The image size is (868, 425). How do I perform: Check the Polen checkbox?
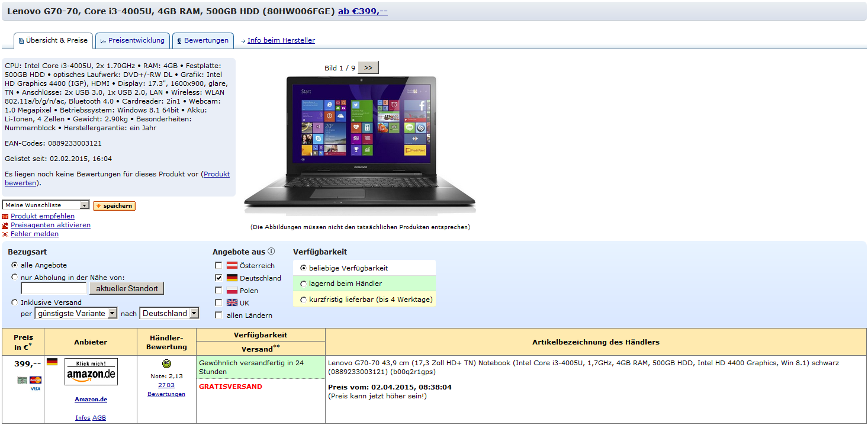point(218,291)
